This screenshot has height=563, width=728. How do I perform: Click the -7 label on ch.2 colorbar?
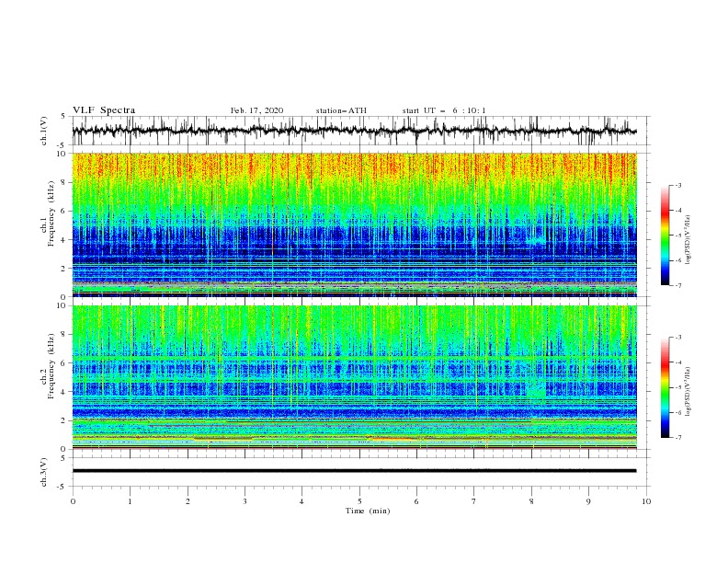coord(677,438)
